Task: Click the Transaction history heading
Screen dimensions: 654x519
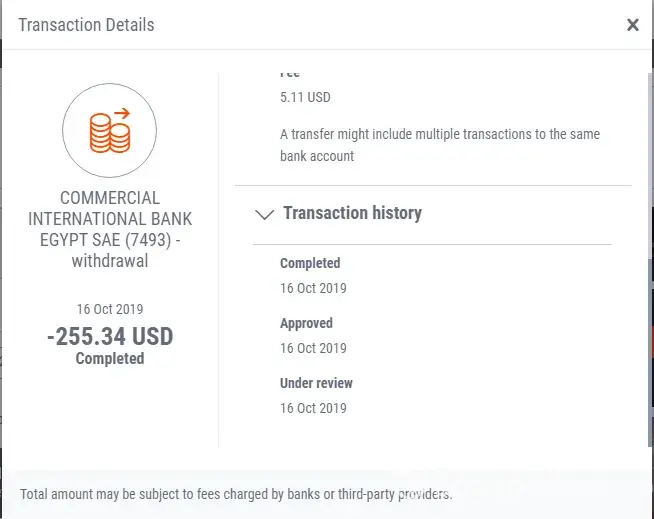Action: [352, 213]
